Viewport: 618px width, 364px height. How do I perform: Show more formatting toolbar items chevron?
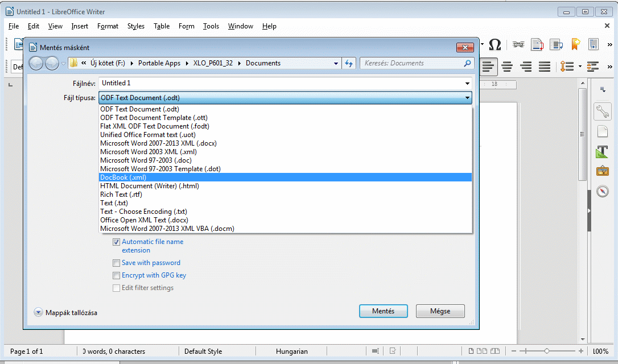(x=609, y=67)
